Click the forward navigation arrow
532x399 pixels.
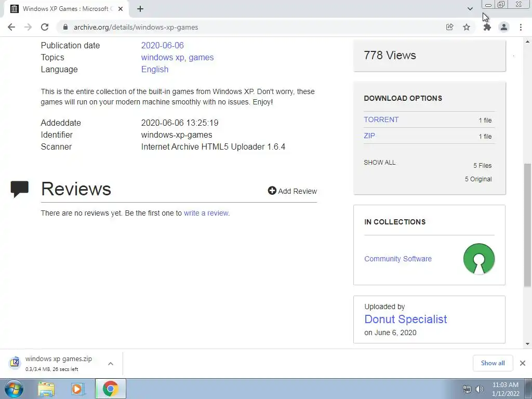click(28, 27)
